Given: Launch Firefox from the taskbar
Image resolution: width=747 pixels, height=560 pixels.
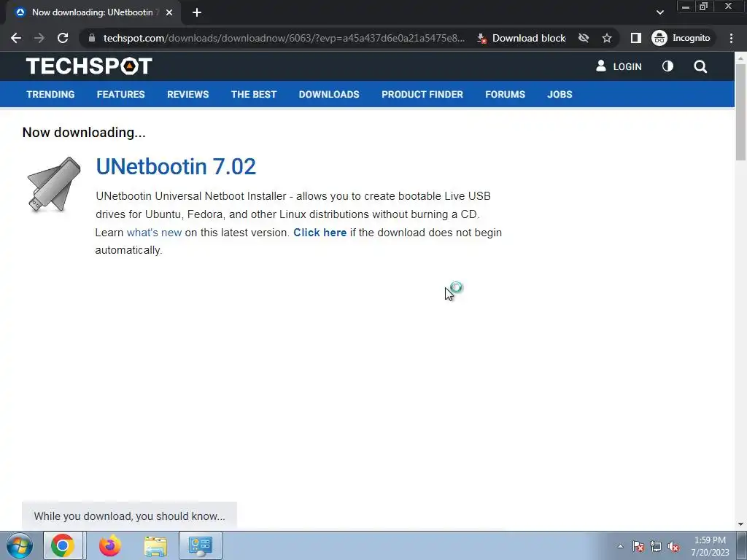Looking at the screenshot, I should (x=109, y=545).
